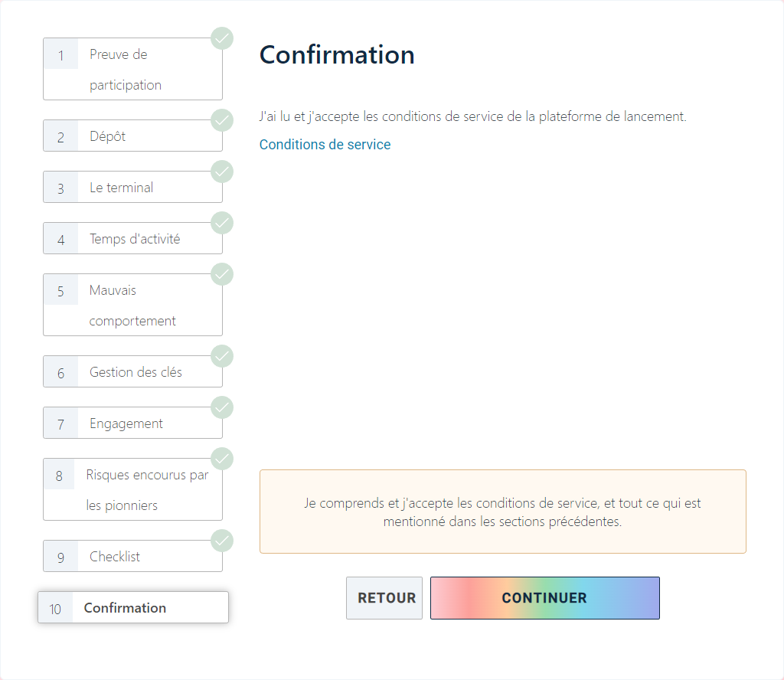Select the Le terminal step
The height and width of the screenshot is (680, 784).
tap(132, 188)
